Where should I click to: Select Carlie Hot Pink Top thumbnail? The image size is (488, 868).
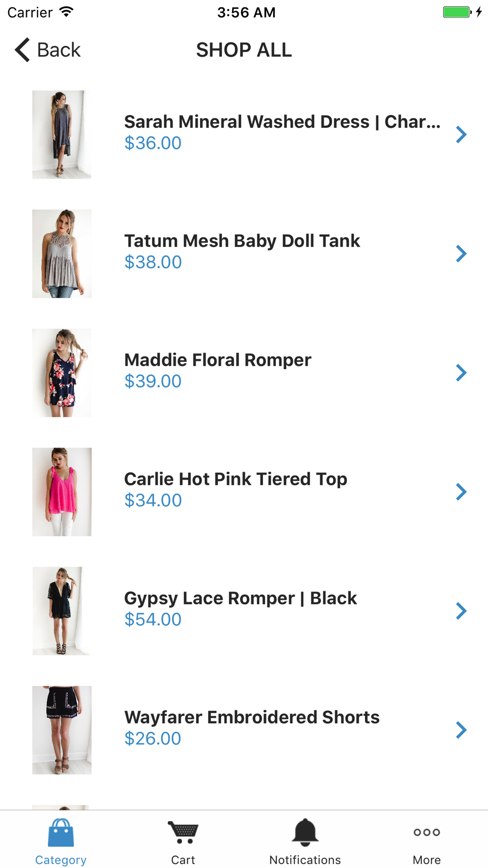click(x=61, y=492)
